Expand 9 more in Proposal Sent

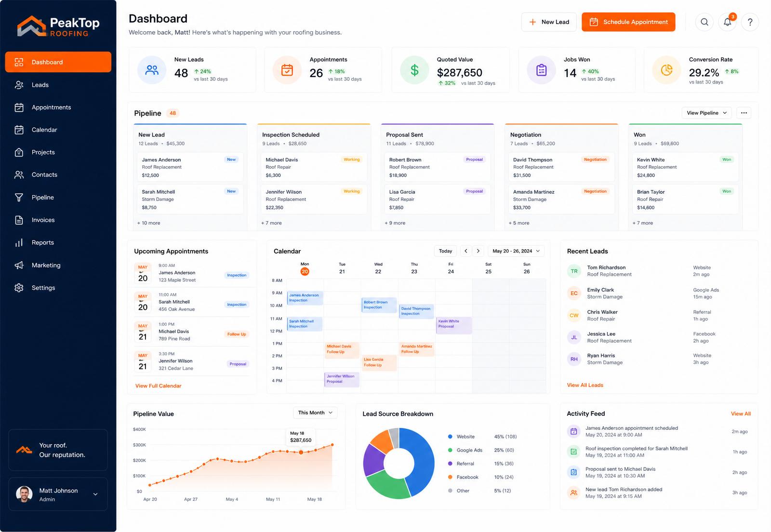(x=395, y=223)
